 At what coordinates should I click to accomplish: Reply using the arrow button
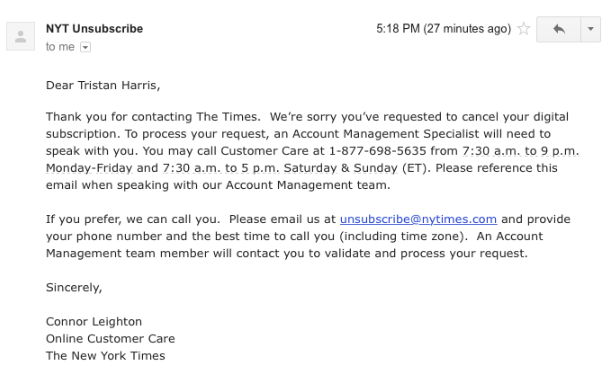pyautogui.click(x=559, y=29)
